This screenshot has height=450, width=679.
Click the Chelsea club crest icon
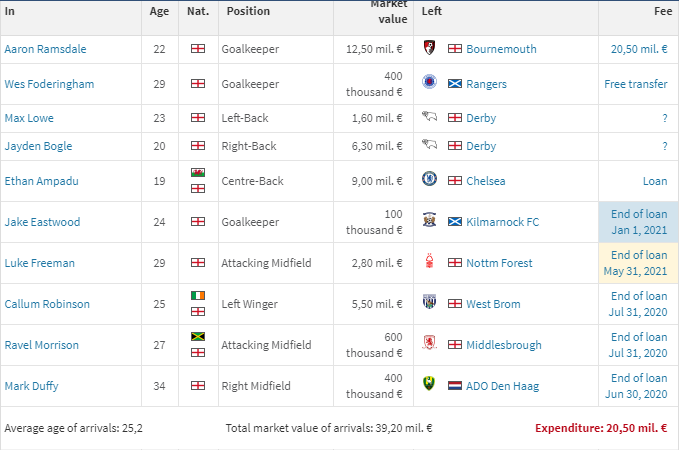point(429,178)
